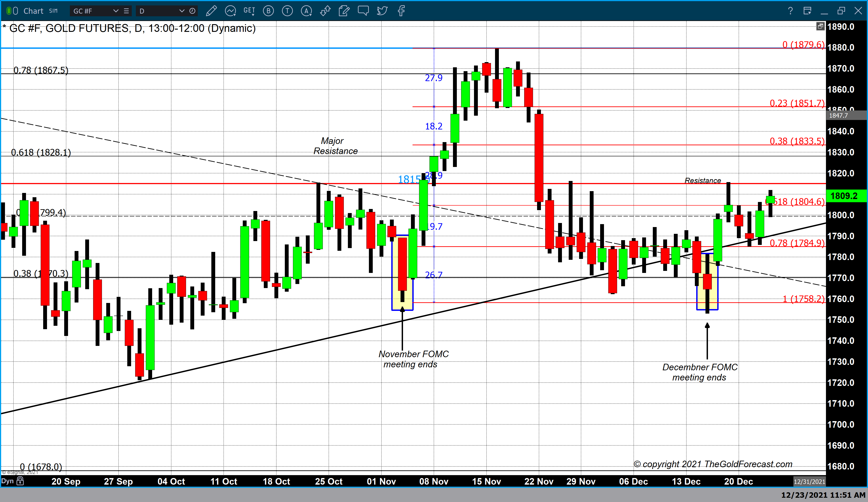
Task: Open the comment speech bubble icon
Action: 363,10
